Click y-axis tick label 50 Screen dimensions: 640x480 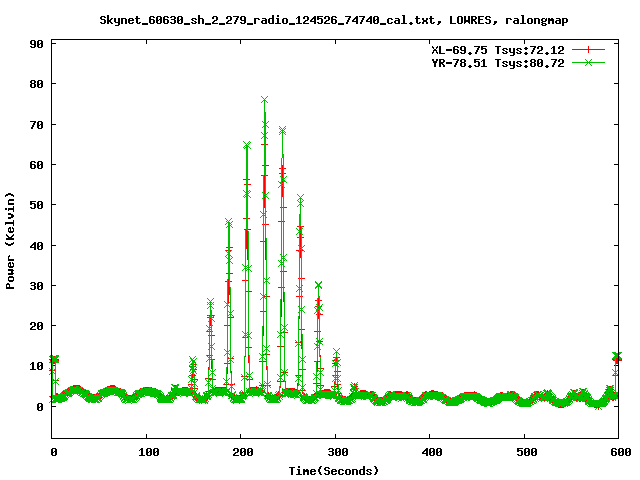coord(35,205)
